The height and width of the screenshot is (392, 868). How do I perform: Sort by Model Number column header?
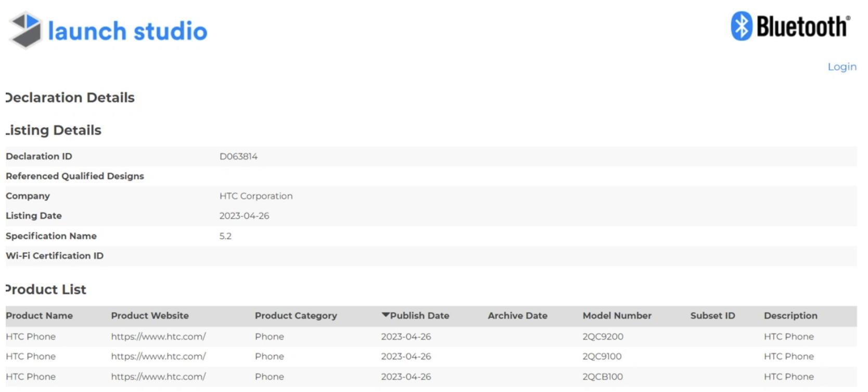(617, 316)
